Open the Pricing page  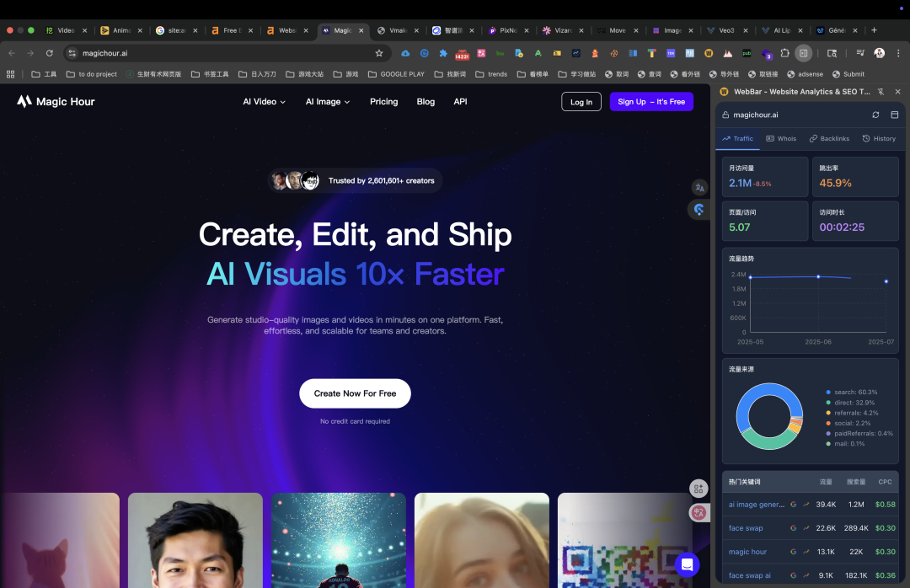(383, 102)
